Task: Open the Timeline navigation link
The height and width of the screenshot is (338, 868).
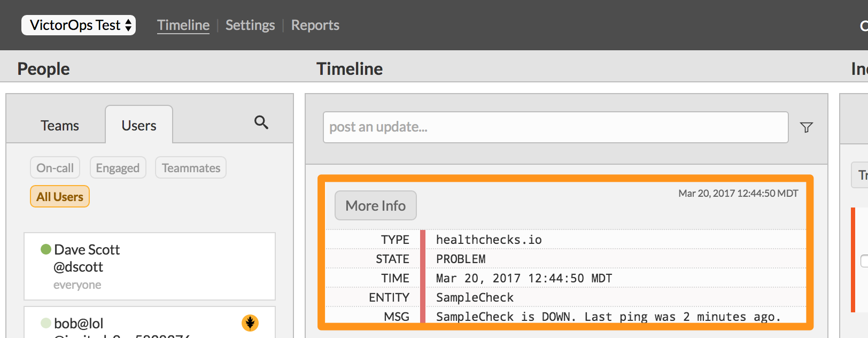Action: pos(183,25)
